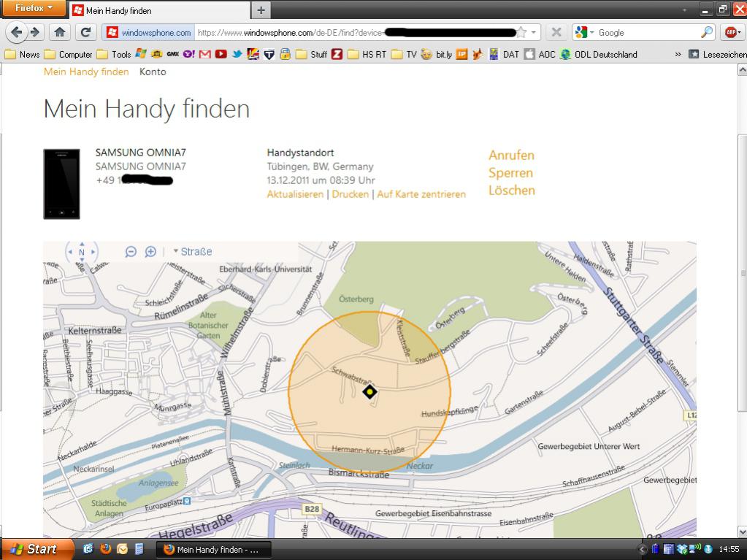
Task: Open the Computer bookmarks folder
Action: (68, 54)
